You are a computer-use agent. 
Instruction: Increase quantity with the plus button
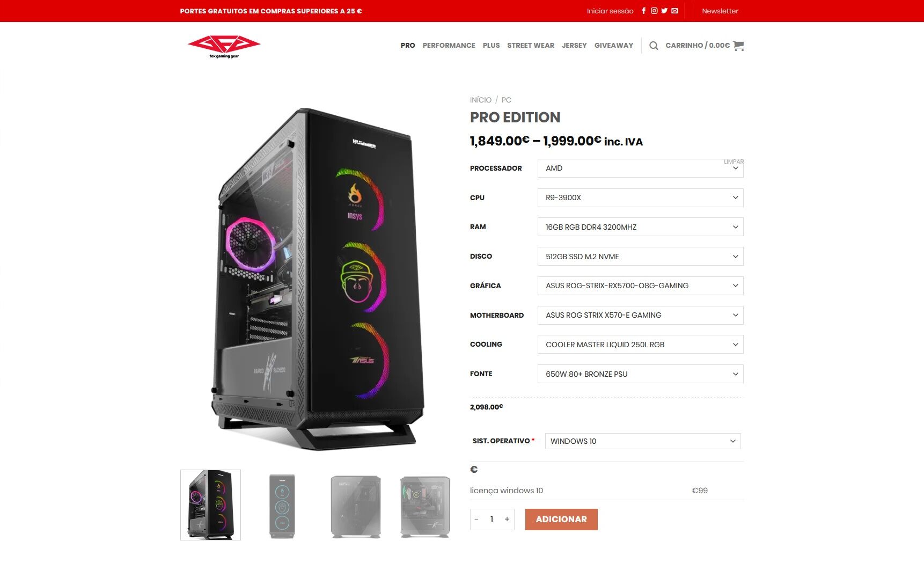(x=507, y=520)
